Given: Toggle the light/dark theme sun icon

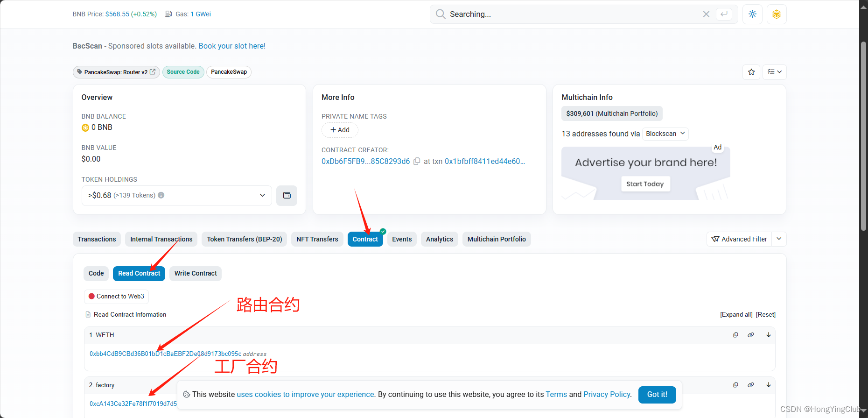Looking at the screenshot, I should (x=752, y=14).
